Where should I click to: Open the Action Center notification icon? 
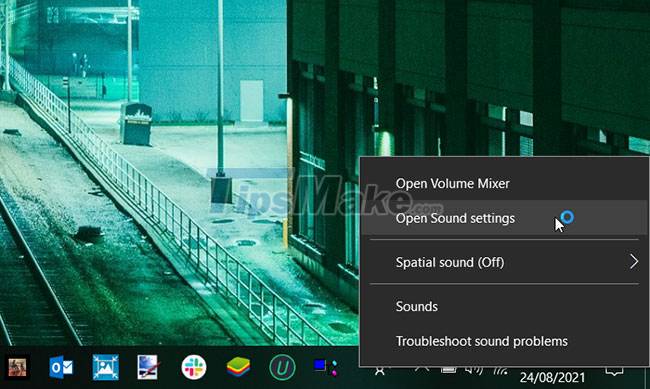click(x=614, y=370)
